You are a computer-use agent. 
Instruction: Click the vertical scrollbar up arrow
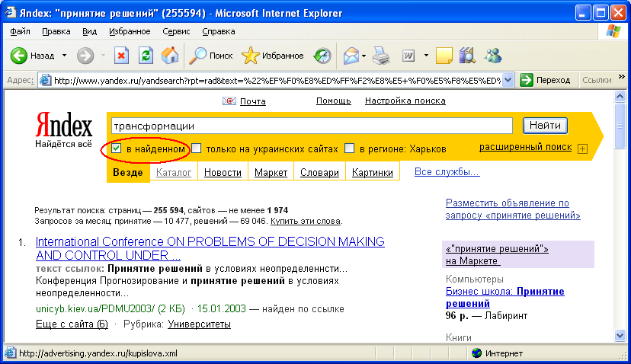(620, 97)
